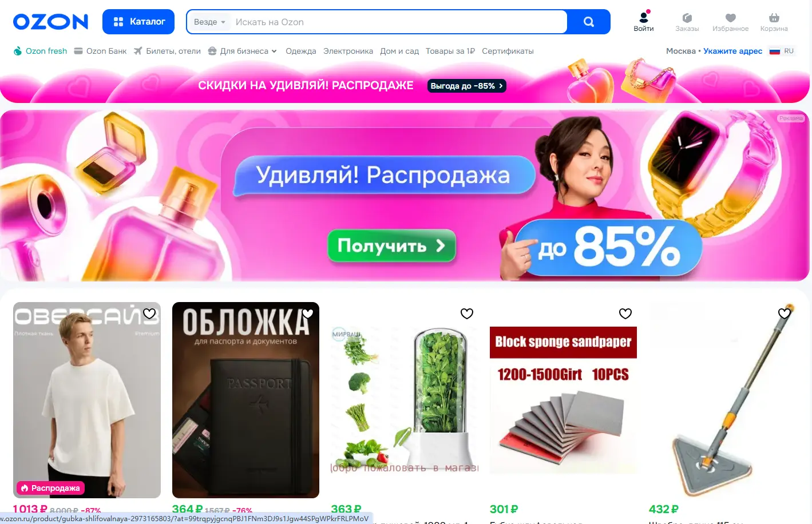Click the Выгода до -85% badge
This screenshot has height=524, width=812.
click(467, 86)
